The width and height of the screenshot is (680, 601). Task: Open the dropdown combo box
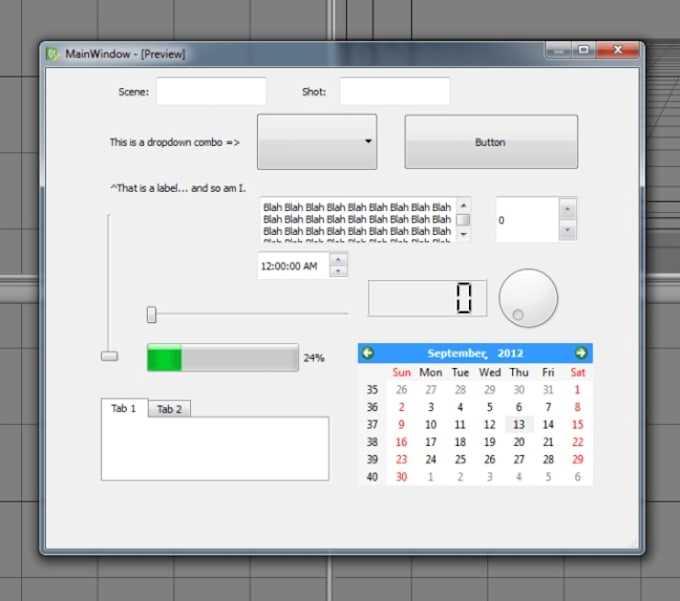[x=317, y=142]
